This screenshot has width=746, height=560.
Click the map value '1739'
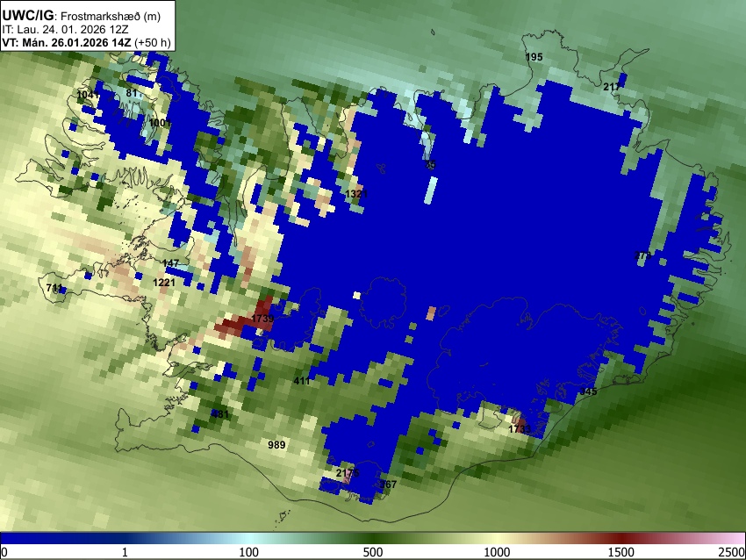[x=262, y=319]
